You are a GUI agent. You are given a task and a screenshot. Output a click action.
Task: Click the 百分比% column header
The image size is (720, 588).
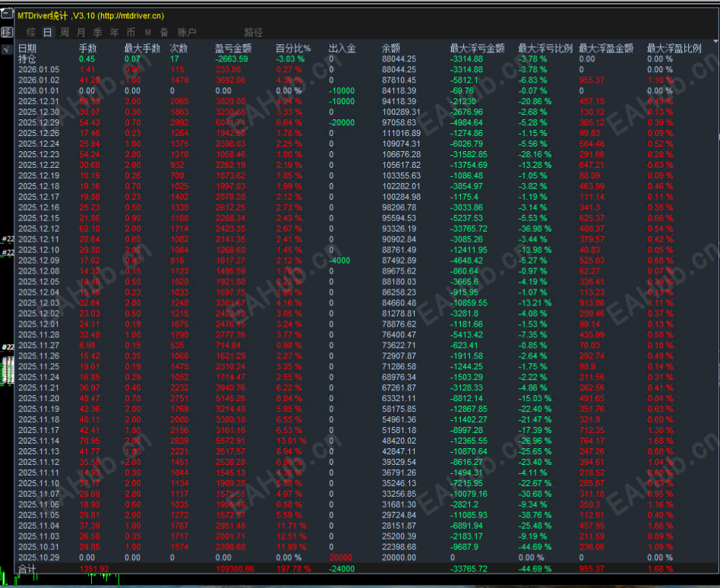point(293,48)
